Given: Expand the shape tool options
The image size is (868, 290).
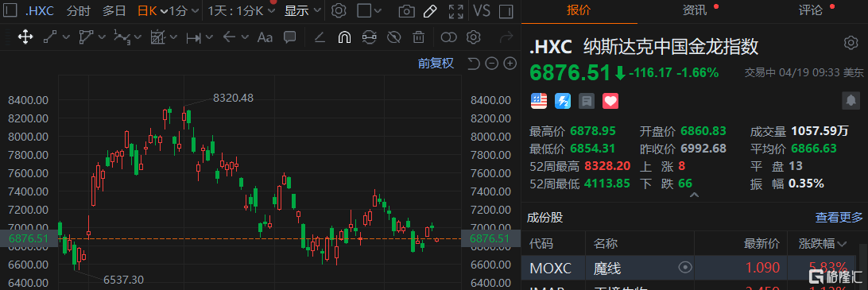Looking at the screenshot, I should 102,37.
